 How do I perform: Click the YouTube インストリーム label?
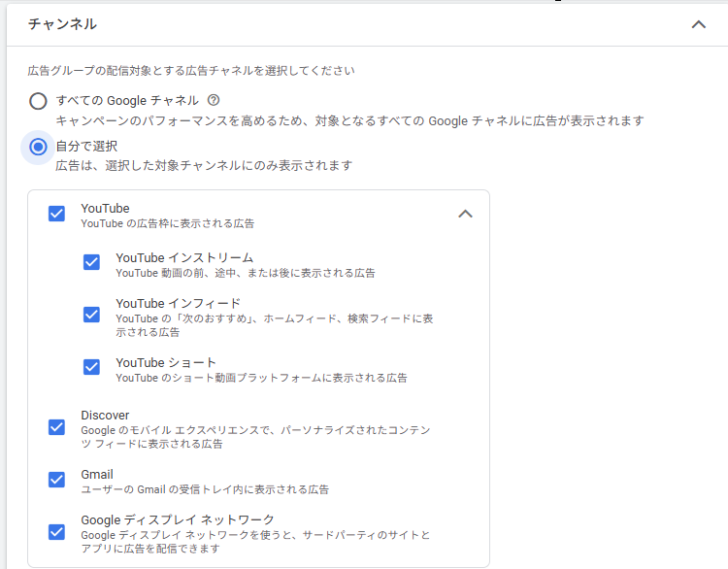tap(184, 257)
